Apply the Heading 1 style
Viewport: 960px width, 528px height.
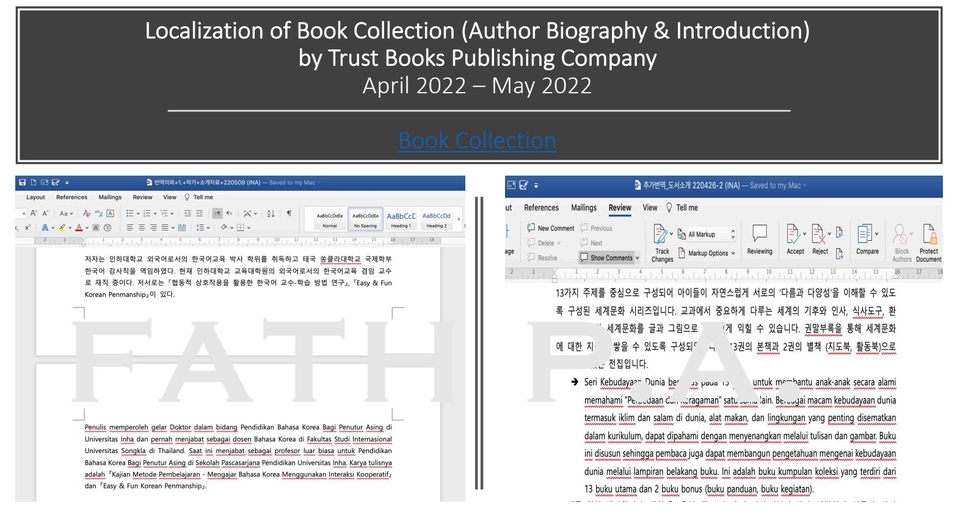tap(401, 218)
